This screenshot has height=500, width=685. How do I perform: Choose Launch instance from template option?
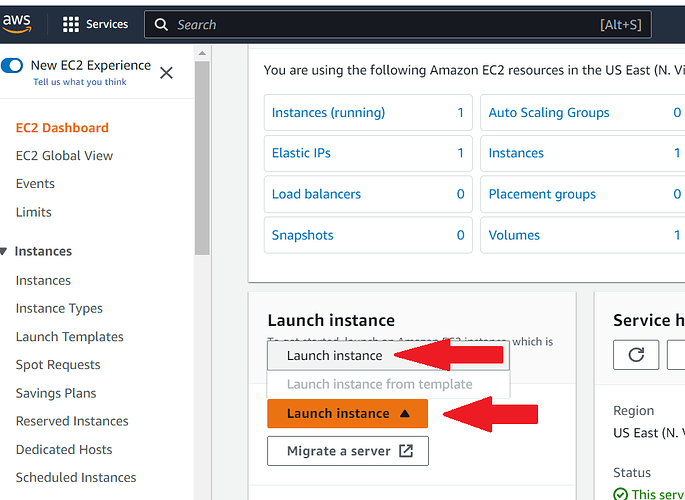click(x=388, y=384)
